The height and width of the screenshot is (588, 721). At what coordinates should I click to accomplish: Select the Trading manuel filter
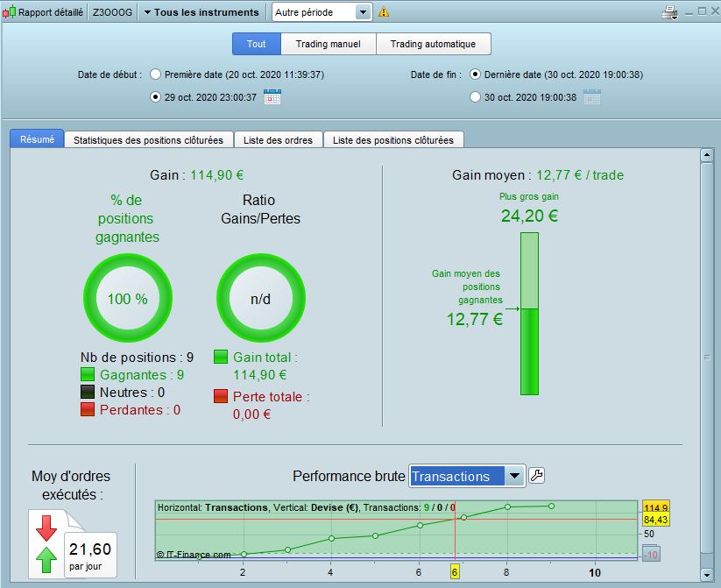click(x=329, y=44)
